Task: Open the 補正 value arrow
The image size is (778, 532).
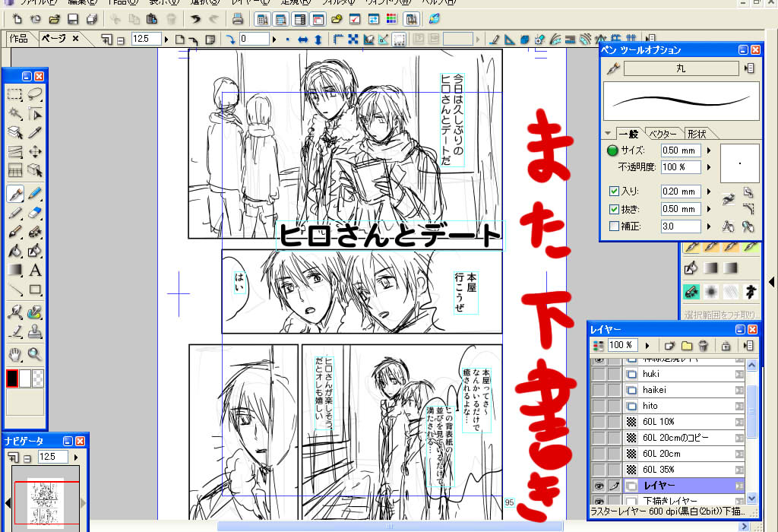Action: click(709, 226)
